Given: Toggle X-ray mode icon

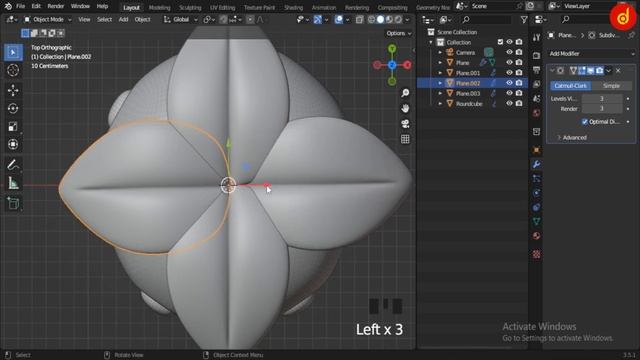Looking at the screenshot, I should (359, 19).
